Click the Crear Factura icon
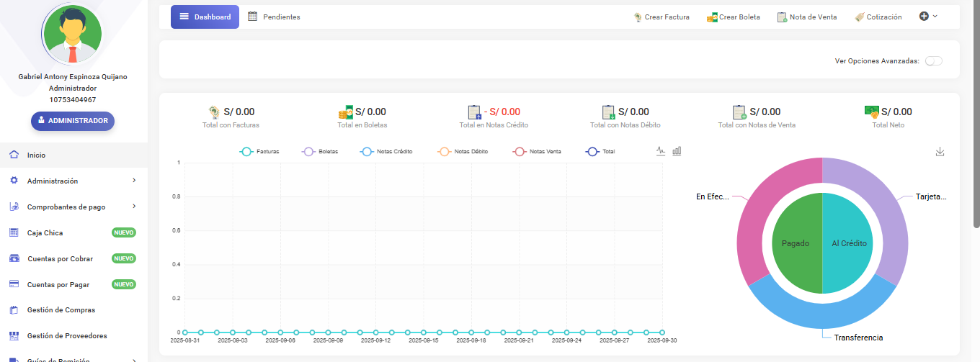The height and width of the screenshot is (362, 980). point(638,17)
